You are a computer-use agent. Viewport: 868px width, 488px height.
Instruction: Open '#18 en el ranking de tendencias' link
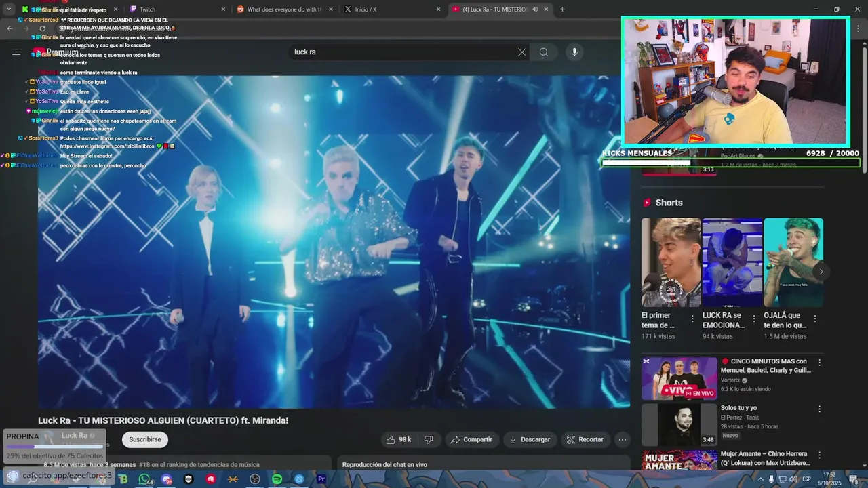click(x=199, y=464)
